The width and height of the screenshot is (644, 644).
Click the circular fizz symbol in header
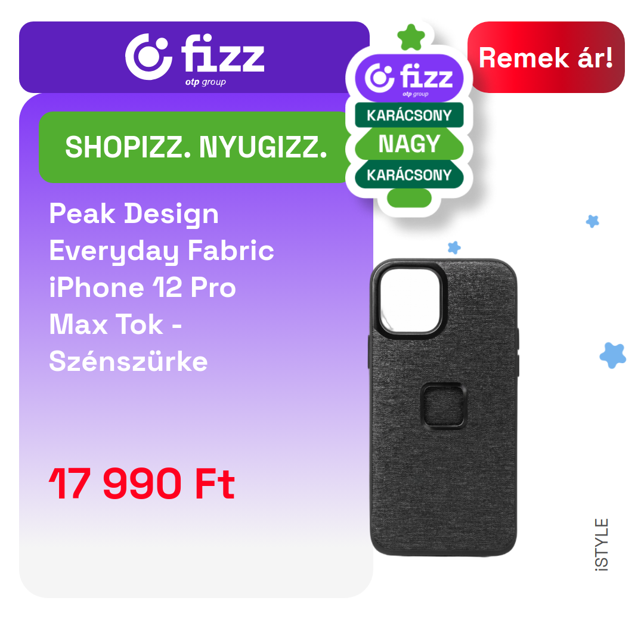tap(148, 57)
